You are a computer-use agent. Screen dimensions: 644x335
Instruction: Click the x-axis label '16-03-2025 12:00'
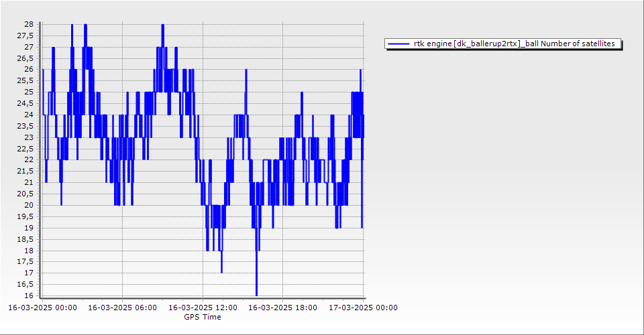203,308
